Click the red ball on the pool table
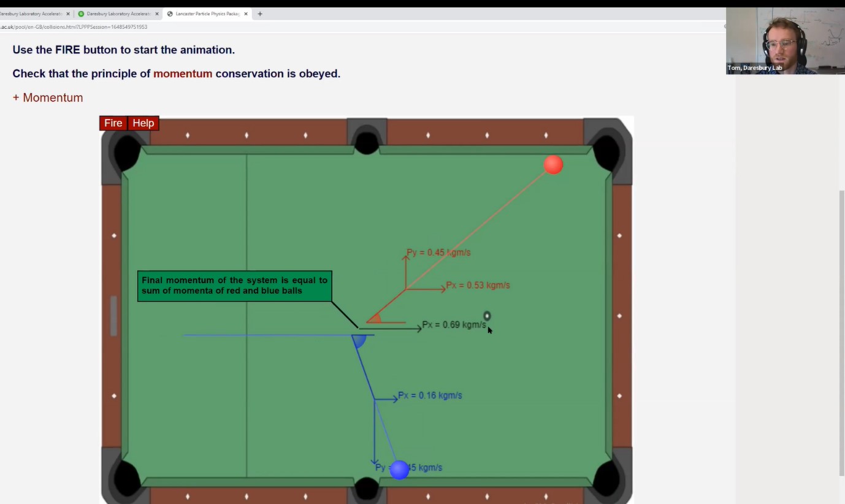The height and width of the screenshot is (504, 845). 553,164
